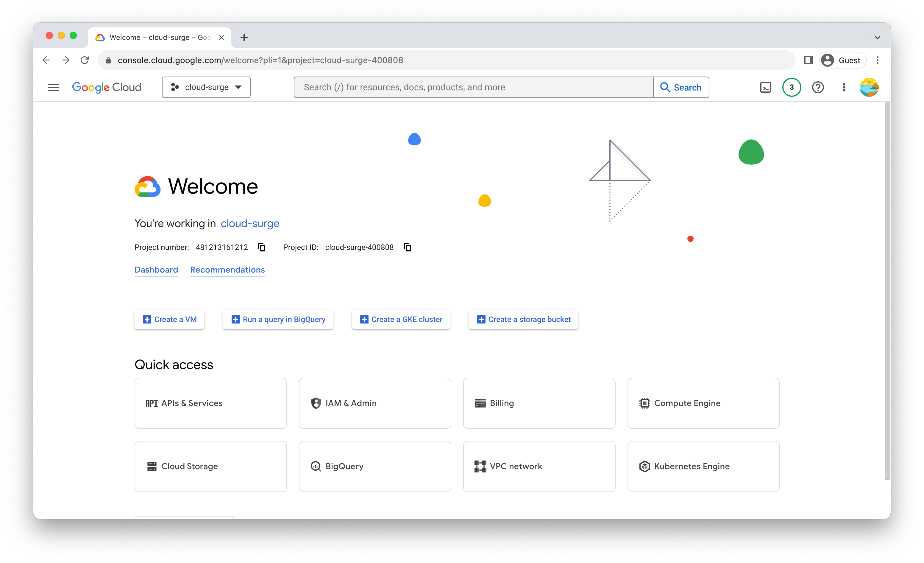The width and height of the screenshot is (924, 563).
Task: Open the help question mark menu
Action: point(818,87)
